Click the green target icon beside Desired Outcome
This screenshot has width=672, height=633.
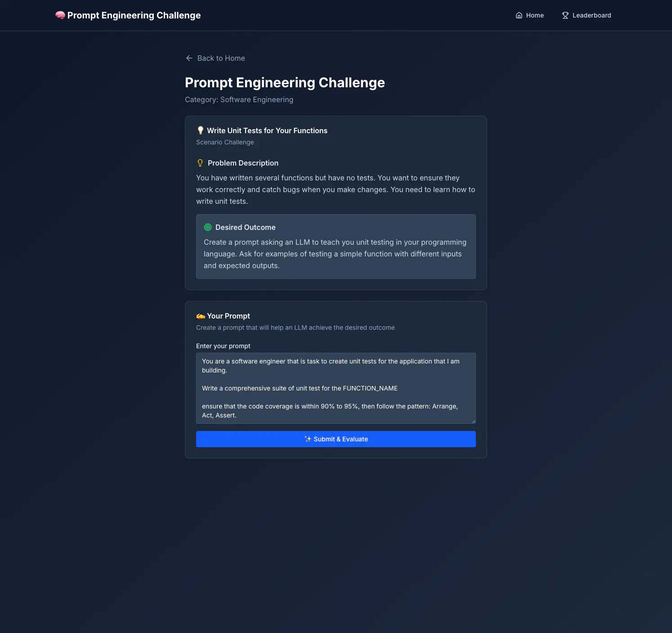(x=207, y=227)
